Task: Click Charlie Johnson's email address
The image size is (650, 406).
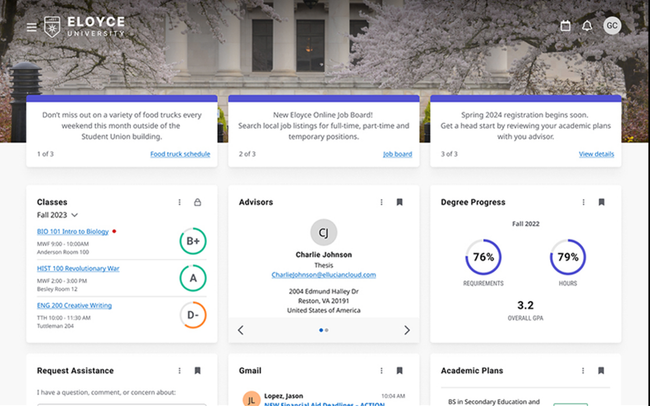Action: (x=323, y=274)
